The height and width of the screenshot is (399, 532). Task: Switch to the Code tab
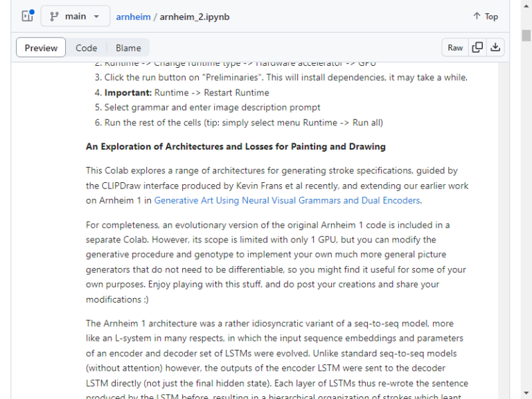click(86, 48)
